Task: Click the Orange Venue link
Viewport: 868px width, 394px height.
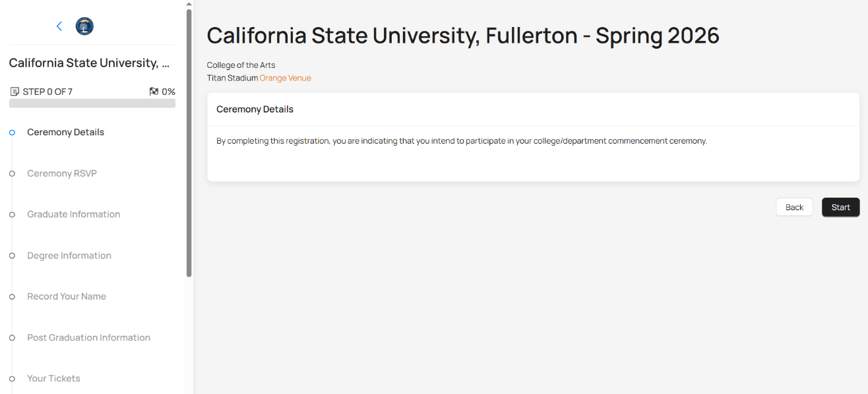Action: [285, 78]
